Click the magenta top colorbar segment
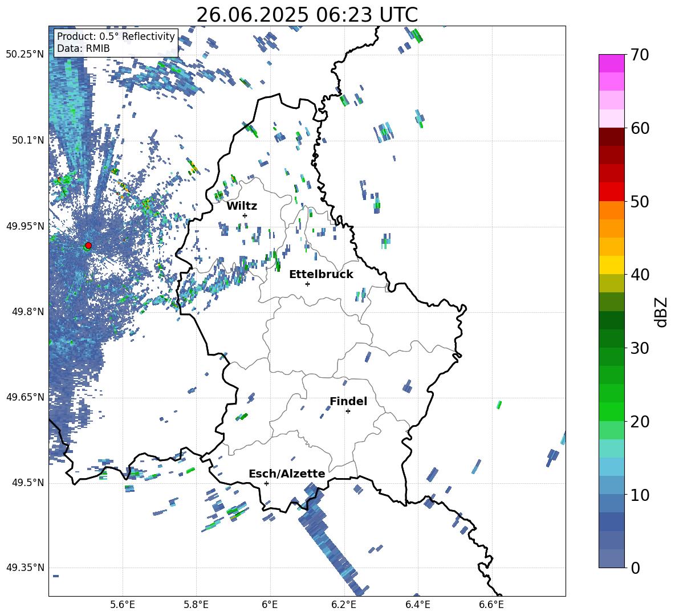Screen dimensions: 675x616 point(611,63)
